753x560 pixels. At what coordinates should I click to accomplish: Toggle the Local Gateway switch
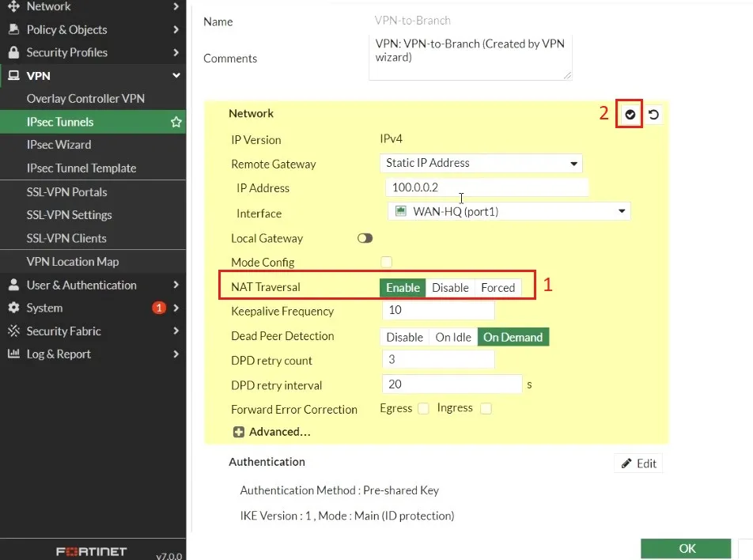[x=364, y=238]
